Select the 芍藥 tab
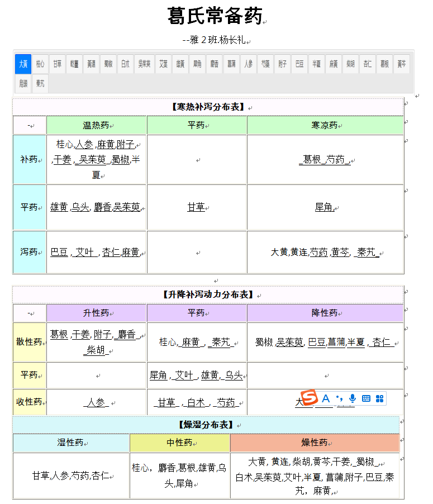433x504 pixels. (265, 64)
